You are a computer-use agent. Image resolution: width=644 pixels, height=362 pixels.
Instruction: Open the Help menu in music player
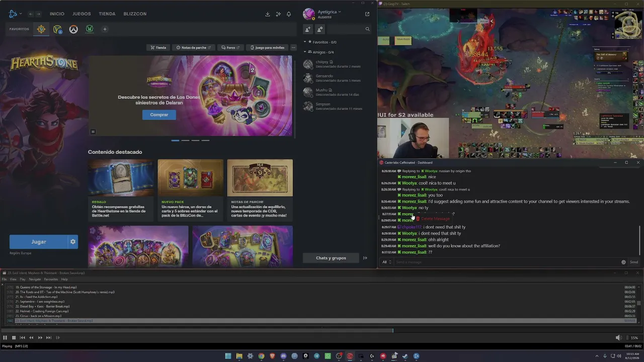coord(64,280)
